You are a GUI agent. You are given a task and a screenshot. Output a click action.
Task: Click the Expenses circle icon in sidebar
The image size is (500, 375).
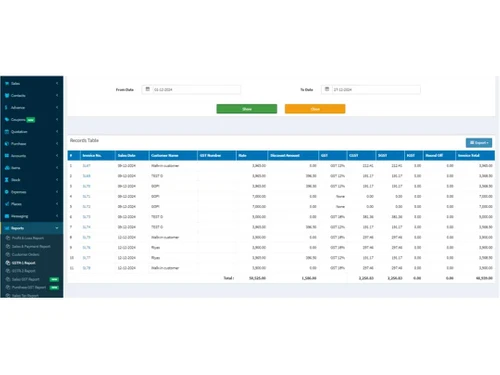(x=7, y=192)
